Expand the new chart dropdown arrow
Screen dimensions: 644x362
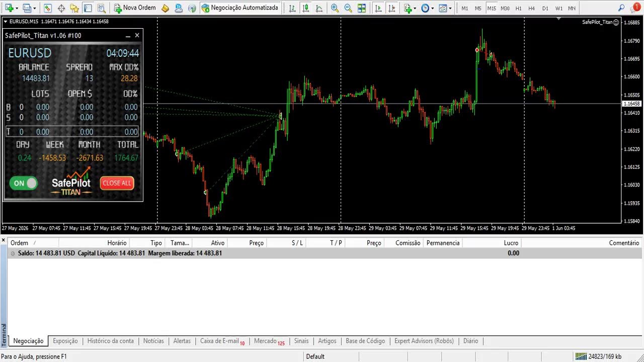pyautogui.click(x=17, y=9)
